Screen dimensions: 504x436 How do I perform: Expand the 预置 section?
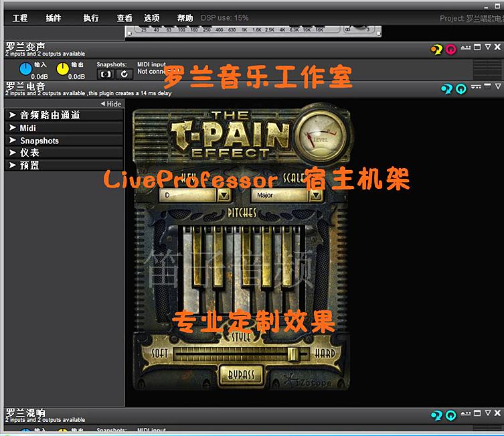[x=64, y=165]
